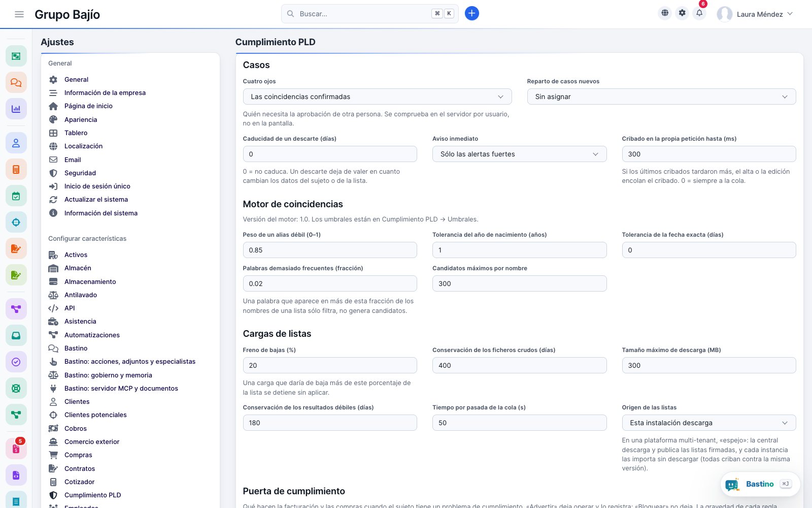Screen dimensions: 812x508
Task: Open Clientes potenciales settings
Action: pos(95,415)
